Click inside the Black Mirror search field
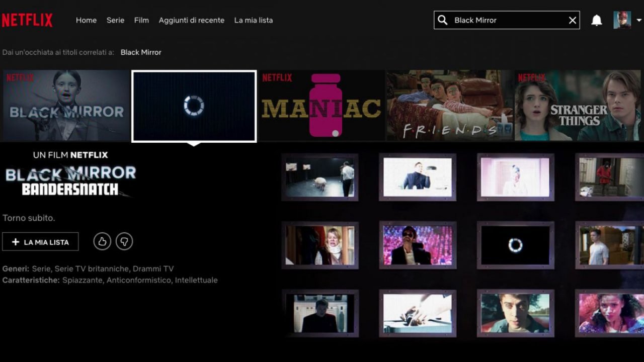 coord(506,20)
